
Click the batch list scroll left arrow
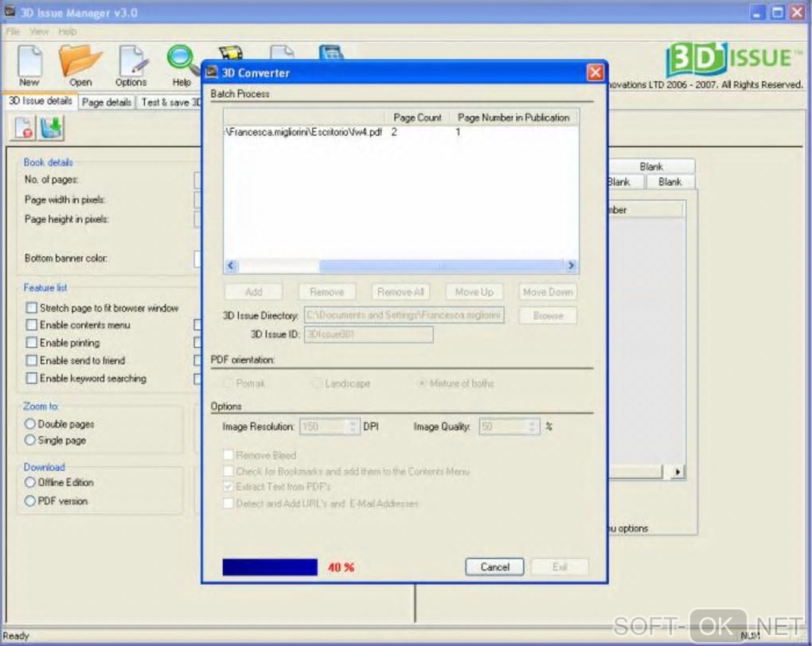point(231,266)
